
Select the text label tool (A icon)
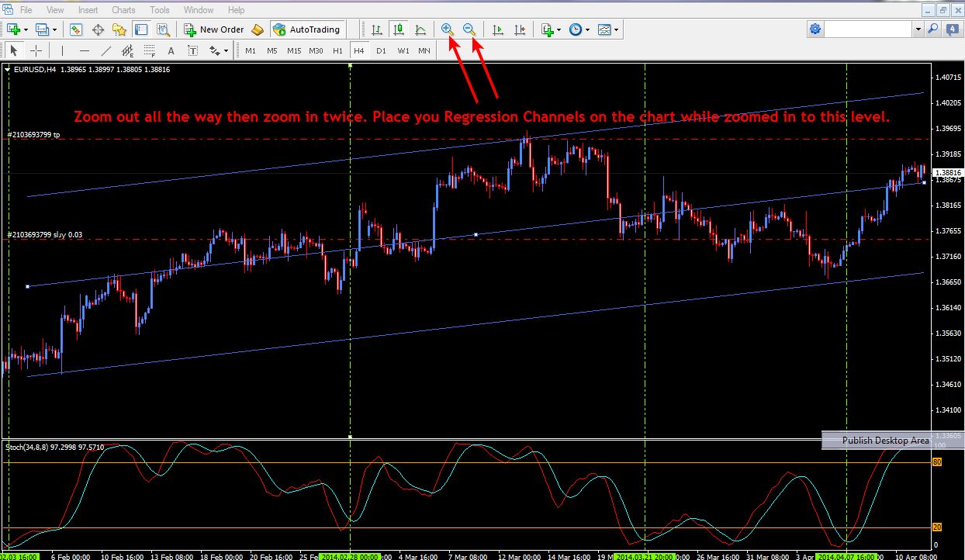click(x=171, y=51)
